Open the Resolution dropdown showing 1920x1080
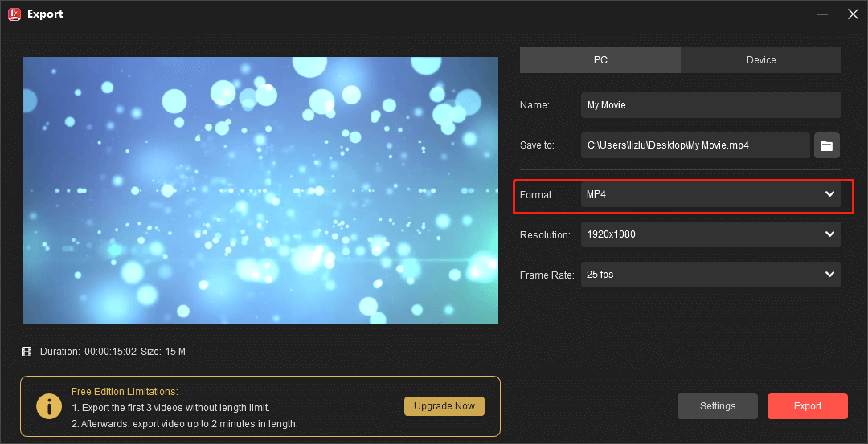The image size is (868, 444). point(710,234)
